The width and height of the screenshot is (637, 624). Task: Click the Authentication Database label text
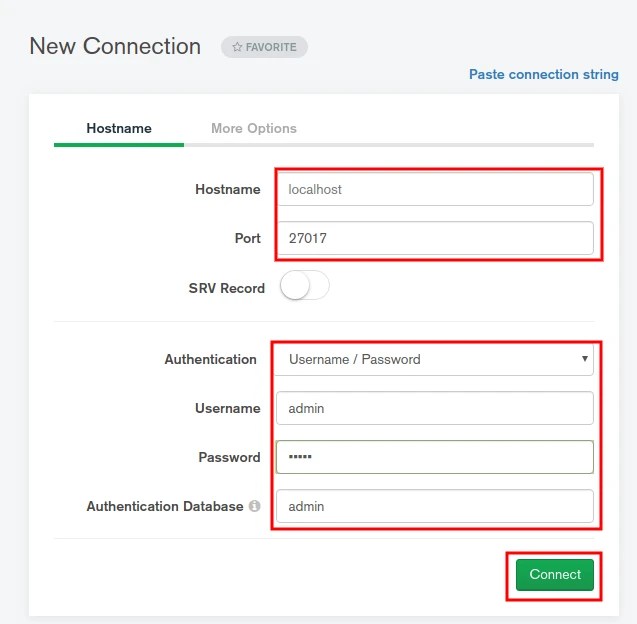pyautogui.click(x=164, y=507)
